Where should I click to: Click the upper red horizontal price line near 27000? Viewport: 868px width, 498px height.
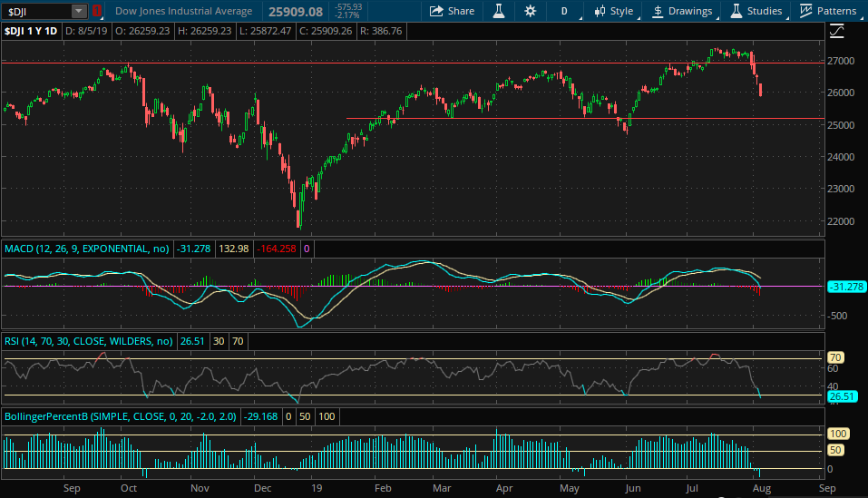click(x=413, y=63)
